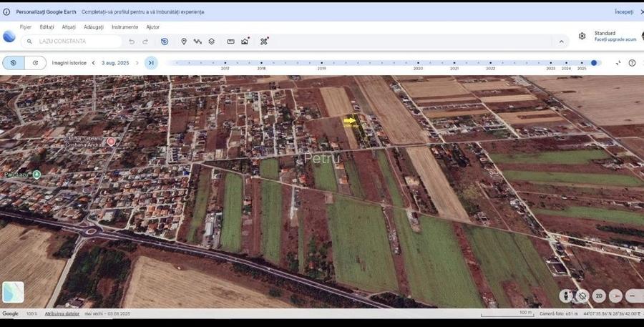Image resolution: width=644 pixels, height=327 pixels.
Task: Open the settings gear icon
Action: pos(582,36)
